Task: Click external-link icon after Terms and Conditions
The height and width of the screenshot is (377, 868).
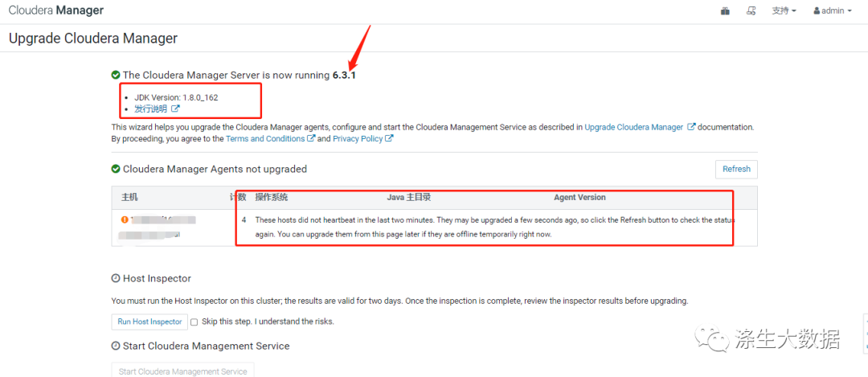Action: [311, 139]
